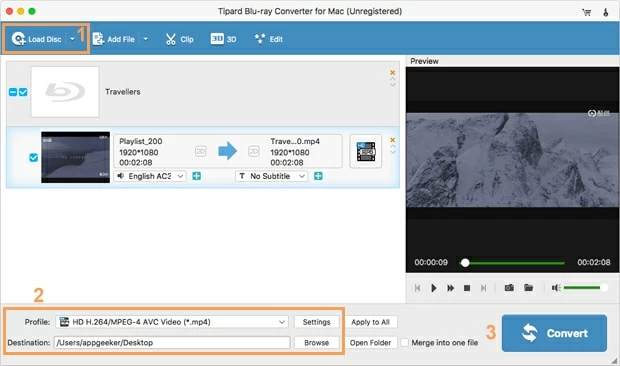
Task: Add subtitle with plus icon
Action: (318, 176)
